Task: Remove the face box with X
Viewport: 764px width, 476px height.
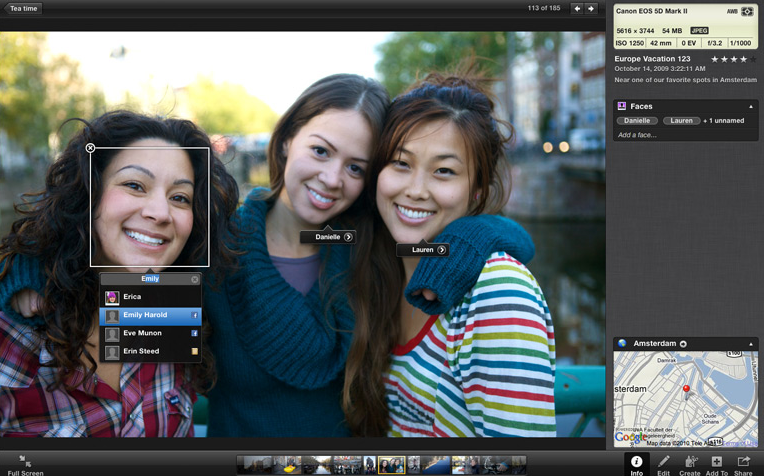Action: (x=90, y=148)
